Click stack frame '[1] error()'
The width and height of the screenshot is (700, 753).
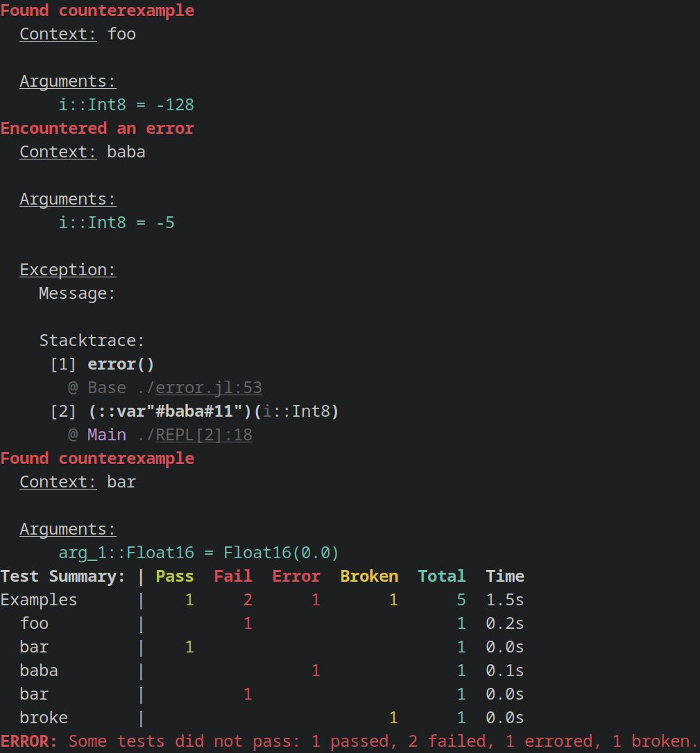pos(103,364)
